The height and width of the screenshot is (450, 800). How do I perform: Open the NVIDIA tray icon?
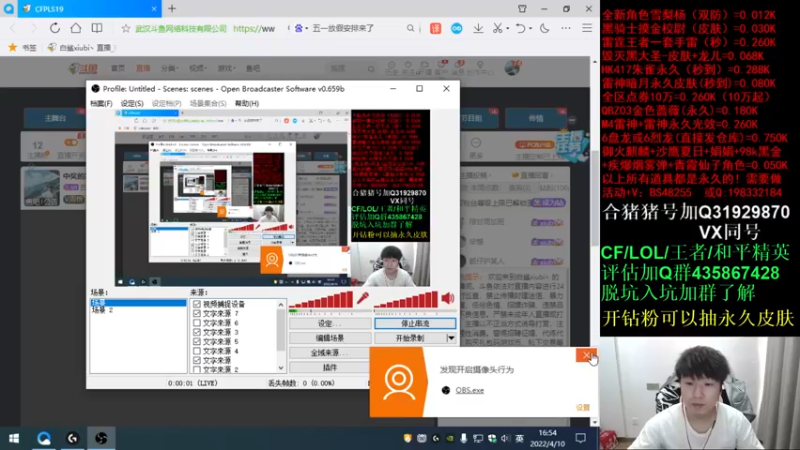(449, 438)
